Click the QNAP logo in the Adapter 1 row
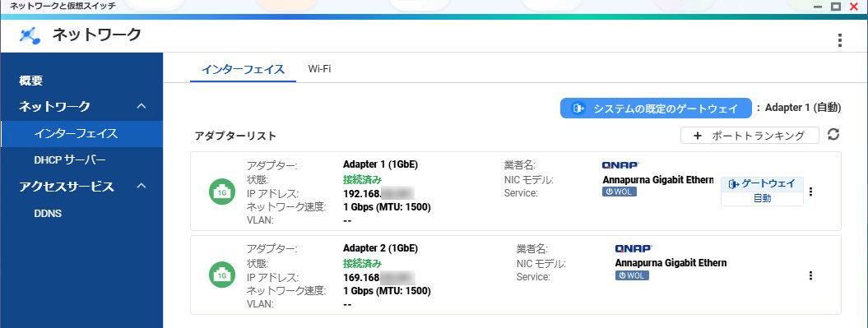The image size is (868, 328). (x=620, y=165)
